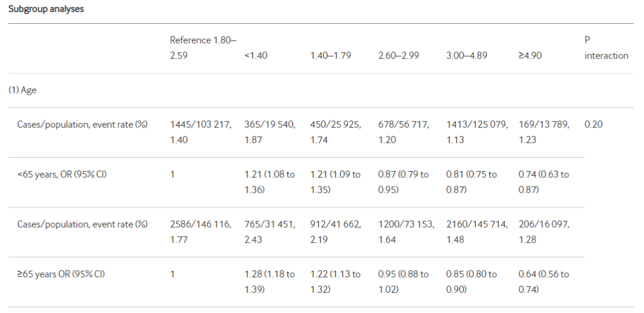This screenshot has width=644, height=313.
Task: Click the 'Subgroup analyses' table title
Action: [x=46, y=9]
